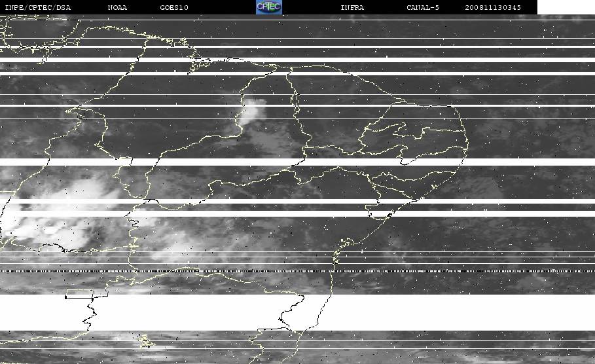The height and width of the screenshot is (364, 595).
Task: Click the 200811130345 timestamp
Action: (x=493, y=7)
